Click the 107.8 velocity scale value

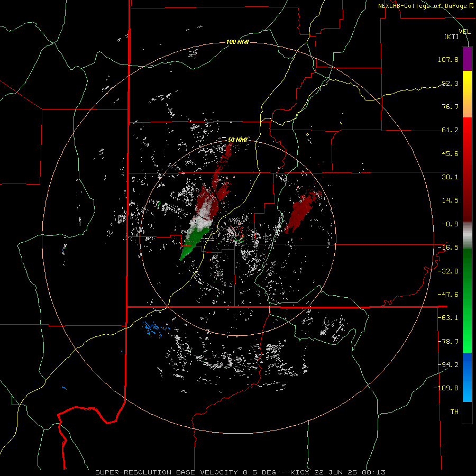tap(448, 59)
